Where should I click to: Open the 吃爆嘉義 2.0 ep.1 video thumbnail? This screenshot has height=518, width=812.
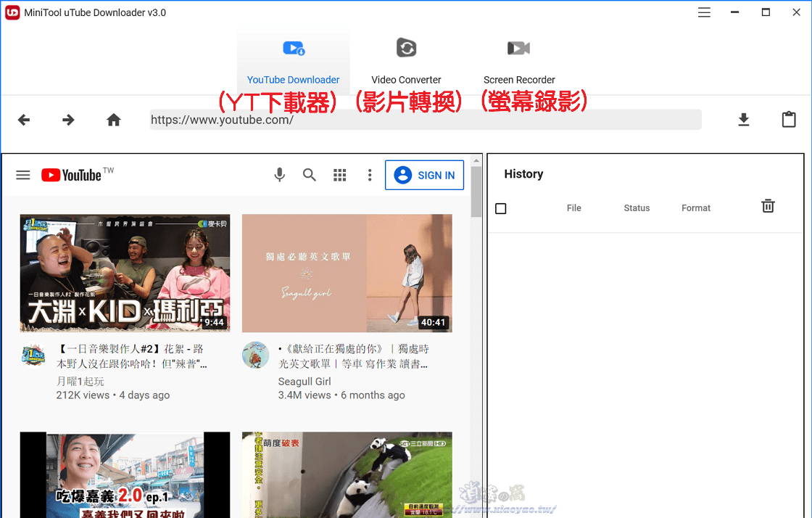(125, 475)
